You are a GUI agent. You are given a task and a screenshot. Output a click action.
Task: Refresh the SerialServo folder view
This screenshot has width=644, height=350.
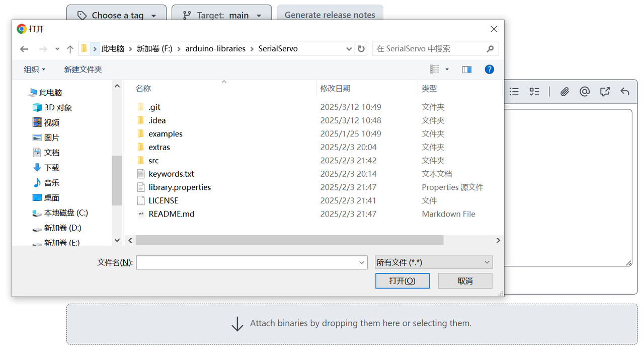pyautogui.click(x=361, y=49)
